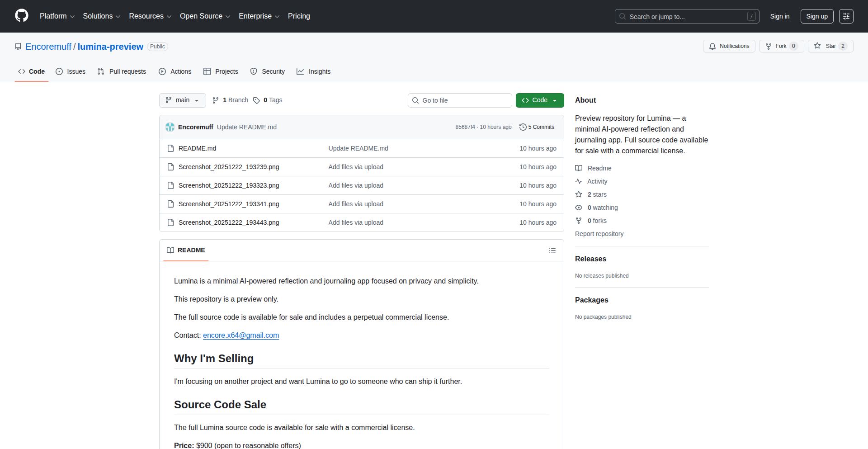Image resolution: width=868 pixels, height=449 pixels.
Task: View the 0 Tags page
Action: coord(268,100)
